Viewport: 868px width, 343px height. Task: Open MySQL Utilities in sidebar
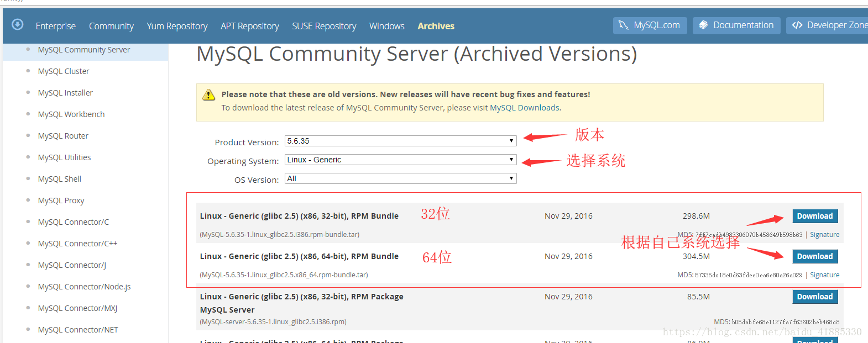pyautogui.click(x=64, y=157)
